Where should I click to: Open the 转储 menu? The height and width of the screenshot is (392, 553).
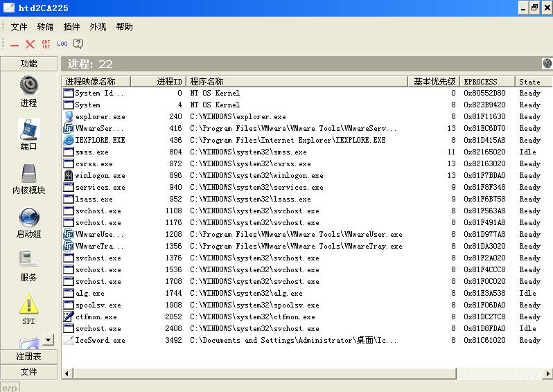(x=45, y=27)
